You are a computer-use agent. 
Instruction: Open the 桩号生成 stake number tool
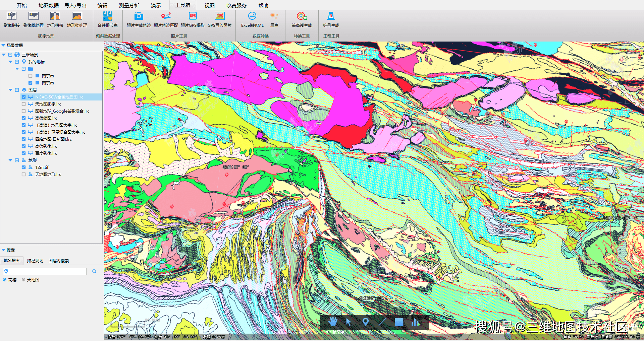point(331,19)
